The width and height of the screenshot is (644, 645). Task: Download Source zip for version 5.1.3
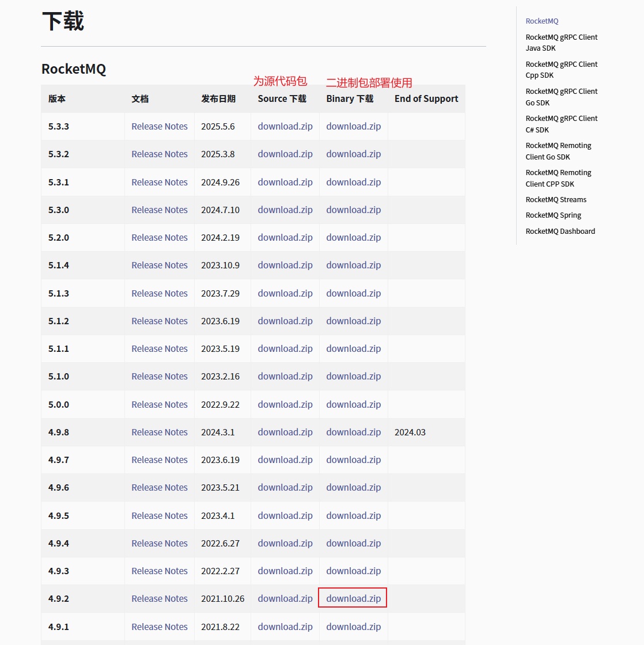point(285,293)
